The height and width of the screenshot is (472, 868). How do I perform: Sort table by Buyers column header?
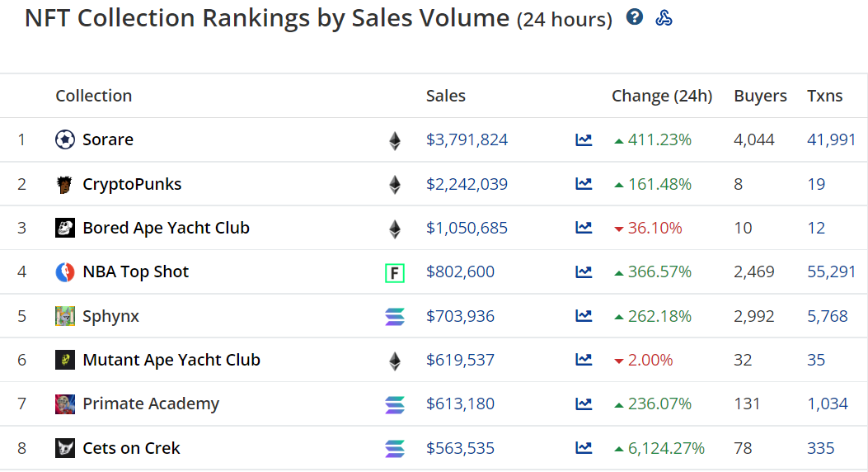[760, 96]
